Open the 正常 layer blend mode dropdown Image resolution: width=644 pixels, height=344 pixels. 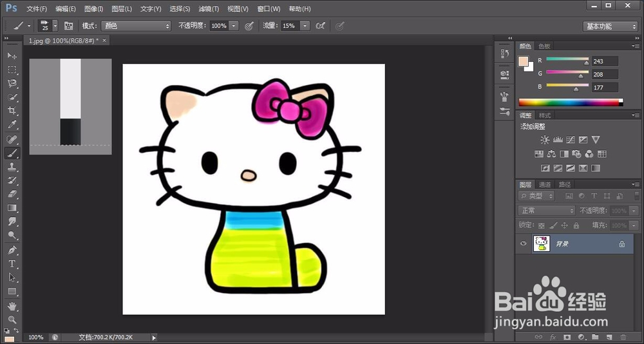click(547, 211)
